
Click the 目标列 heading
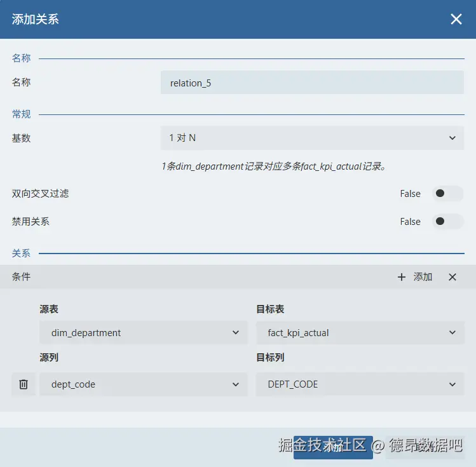point(270,358)
